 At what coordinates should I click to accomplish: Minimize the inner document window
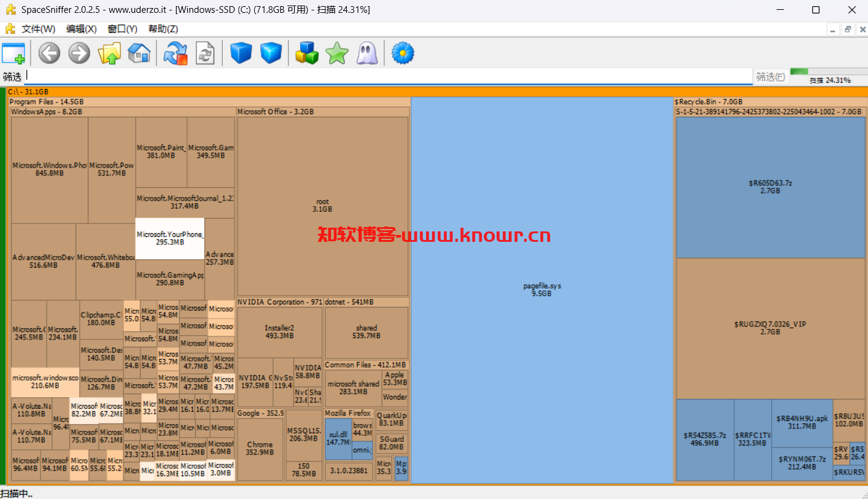833,29
